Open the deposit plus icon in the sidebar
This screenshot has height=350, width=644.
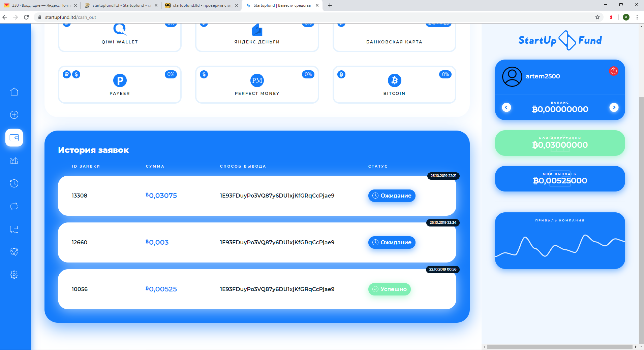[x=14, y=115]
